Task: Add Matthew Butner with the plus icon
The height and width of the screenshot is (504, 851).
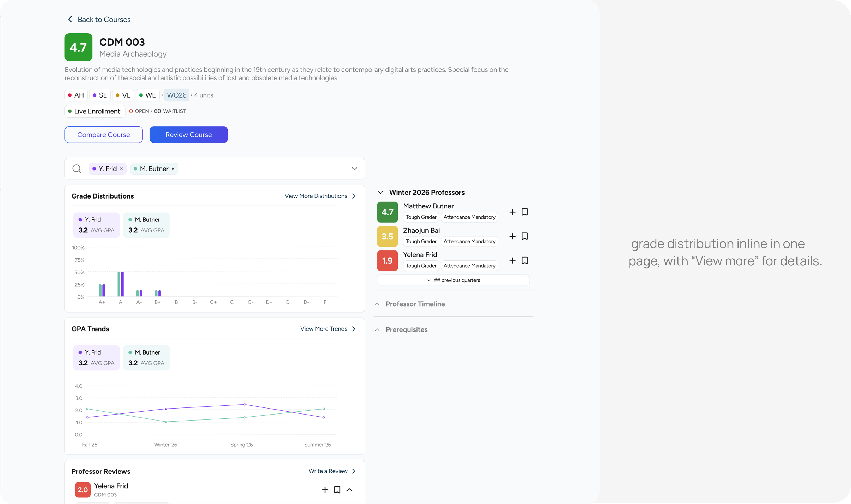Action: click(x=512, y=212)
